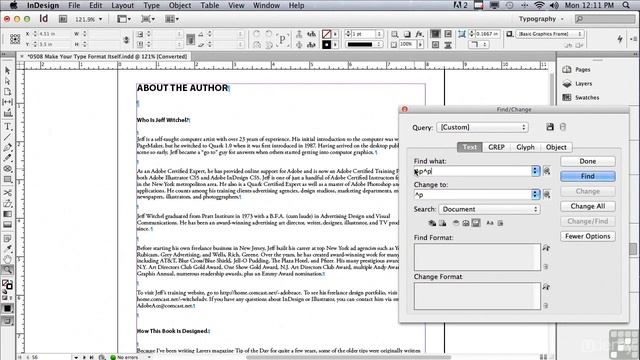Save the query with the disk icon

(550, 127)
